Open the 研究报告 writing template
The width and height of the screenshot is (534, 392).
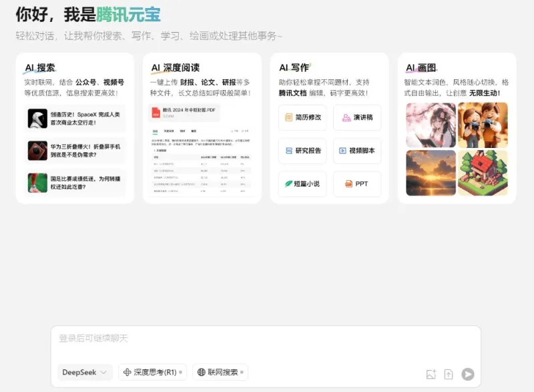(302, 151)
